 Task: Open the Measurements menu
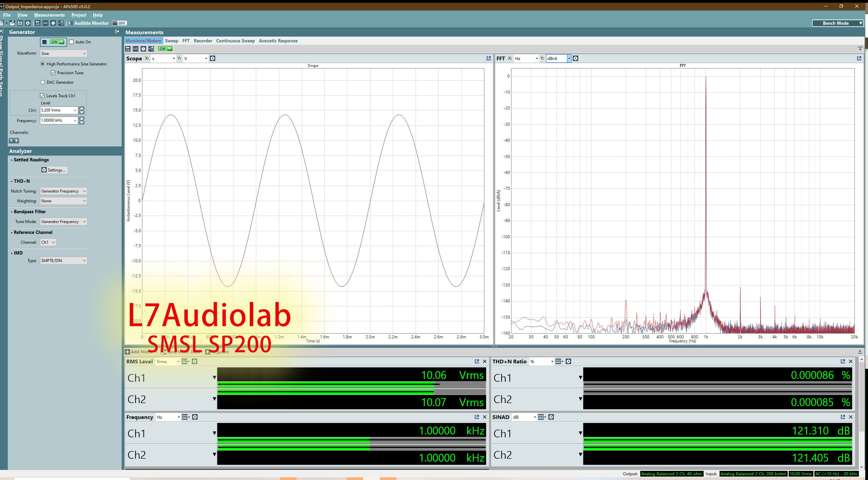tap(49, 15)
